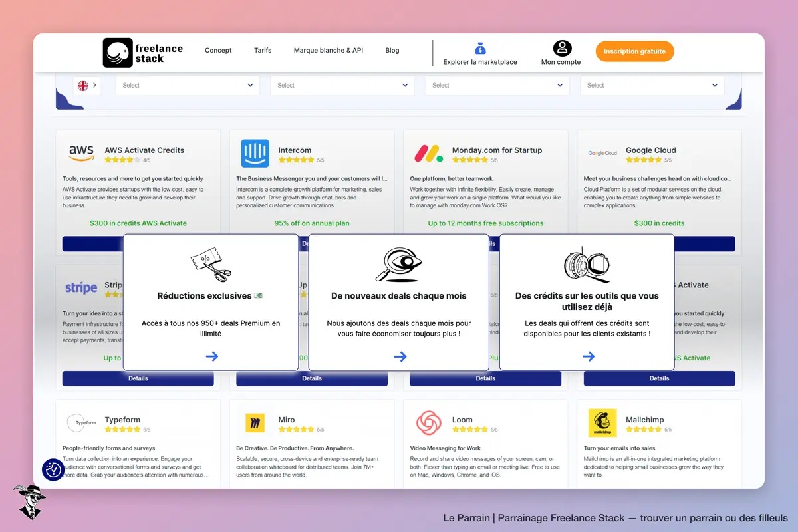Screen dimensions: 798x532
Task: Click arrow under Réductions exclusives card
Action: coord(212,356)
